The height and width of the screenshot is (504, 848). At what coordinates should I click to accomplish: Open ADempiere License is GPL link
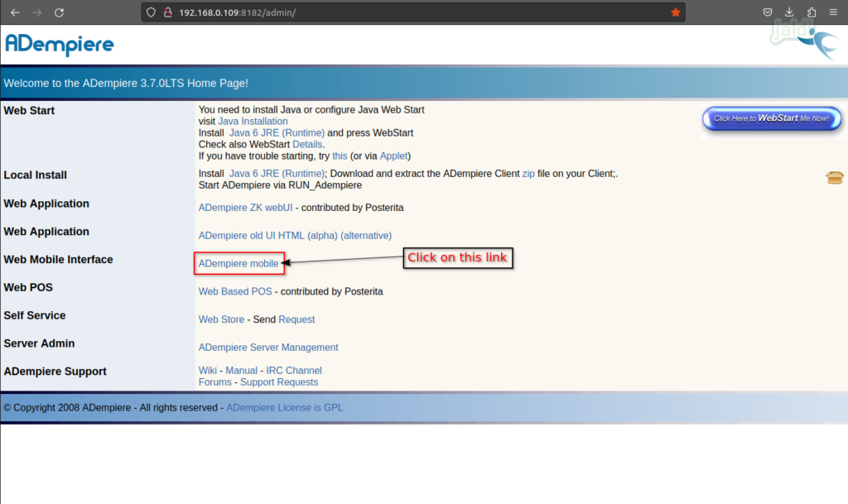tap(285, 408)
